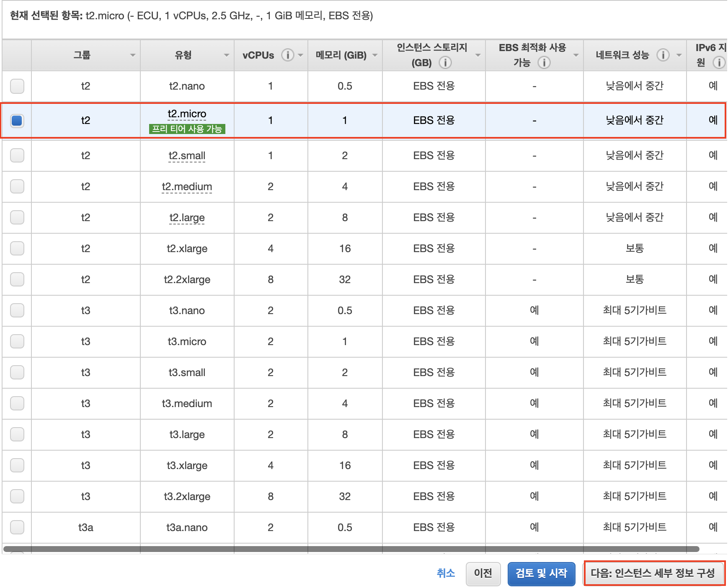Select the t3a.nano instance checkbox
Image resolution: width=728 pixels, height=588 pixels.
17,527
